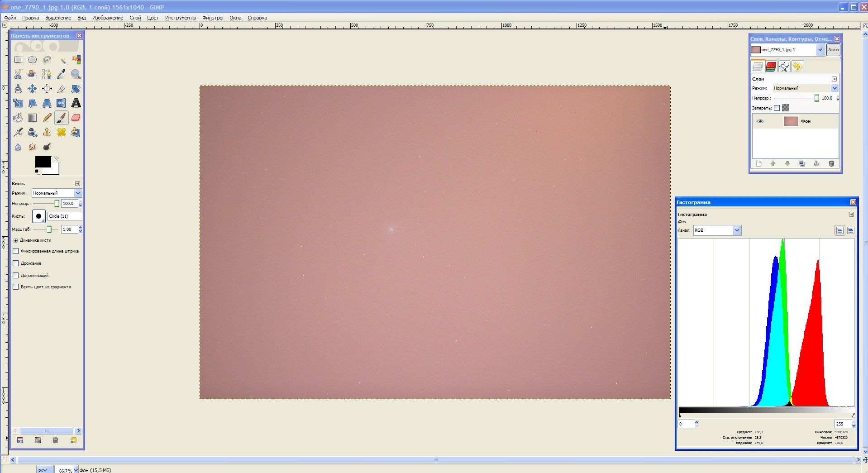Click the black foreground color swatch
This screenshot has width=868, height=473.
42,162
